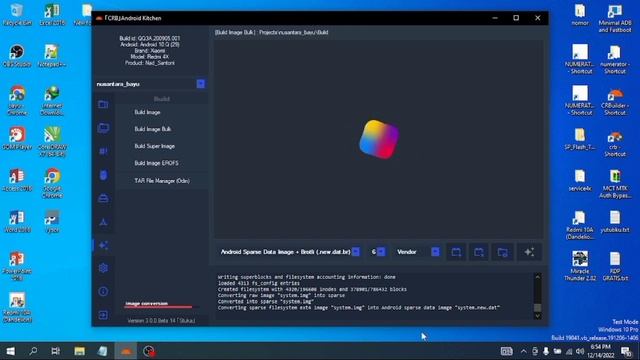Viewport: 640px width, 360px height.
Task: Open Task View on the taskbar
Action: click(x=56, y=351)
